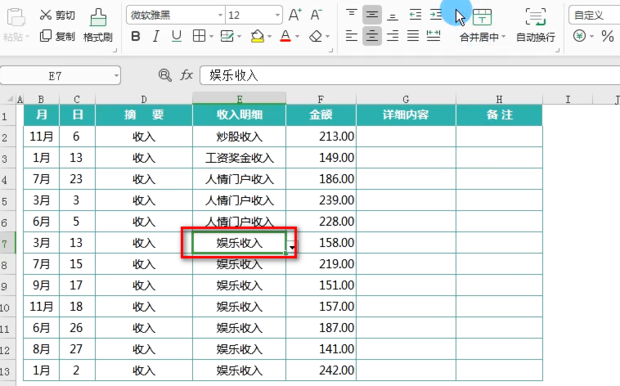Toggle horizontal center alignment
This screenshot has height=386, width=620.
pos(372,36)
